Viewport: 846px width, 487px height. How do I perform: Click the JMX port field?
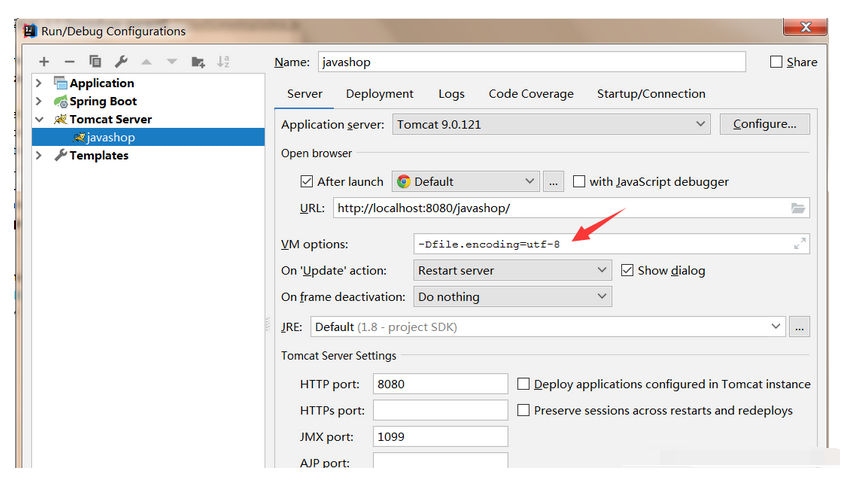tap(440, 437)
